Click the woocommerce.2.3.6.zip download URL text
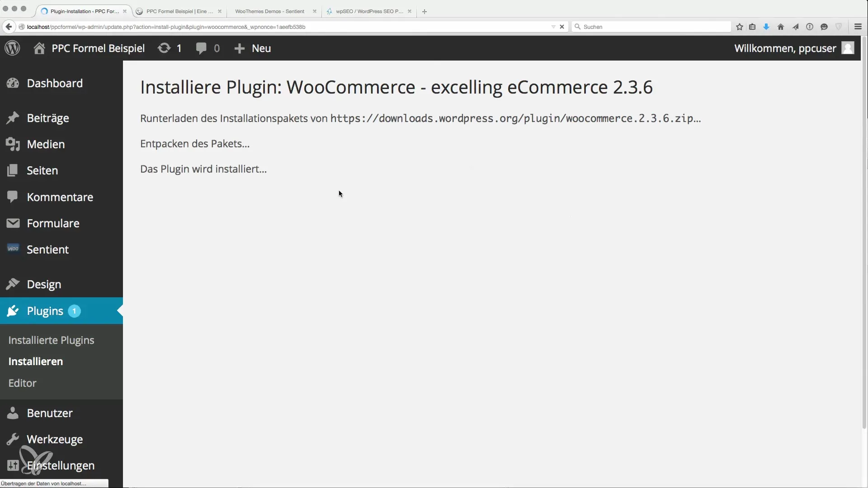This screenshot has width=868, height=488. point(515,118)
